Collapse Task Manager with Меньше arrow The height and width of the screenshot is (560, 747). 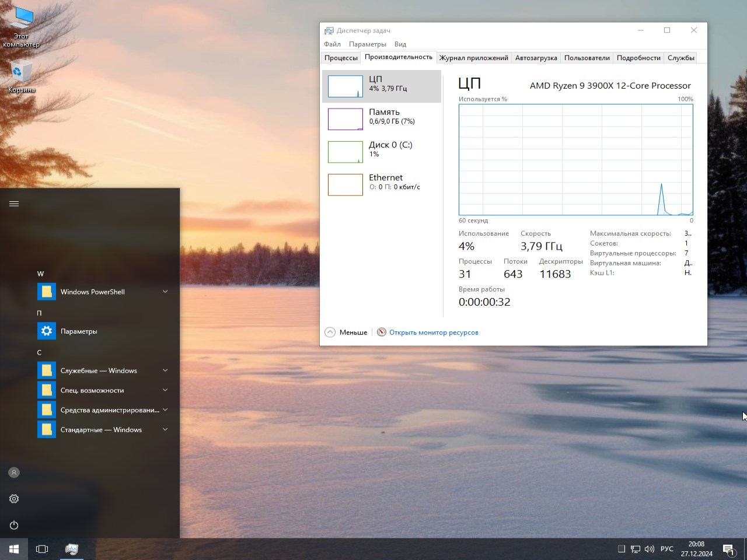click(330, 332)
